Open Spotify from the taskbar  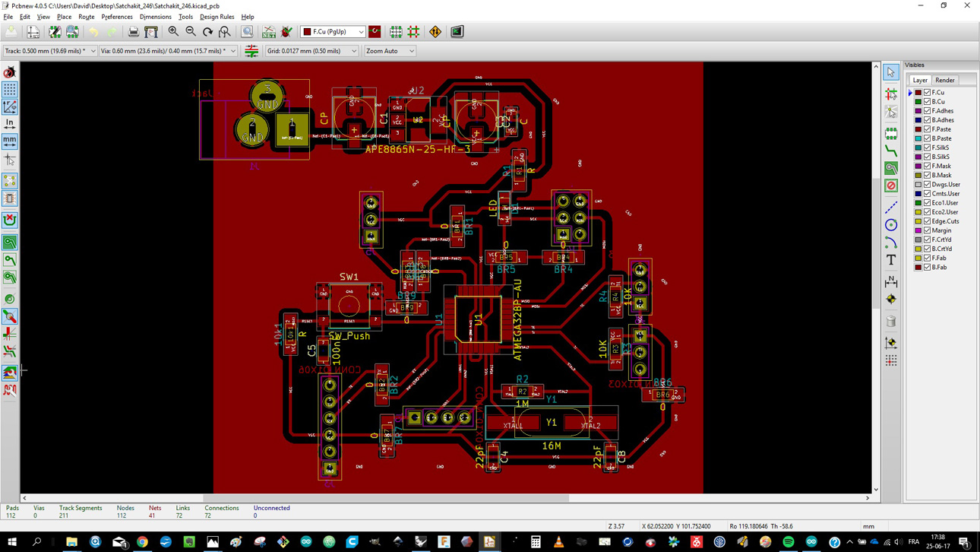[x=789, y=542]
